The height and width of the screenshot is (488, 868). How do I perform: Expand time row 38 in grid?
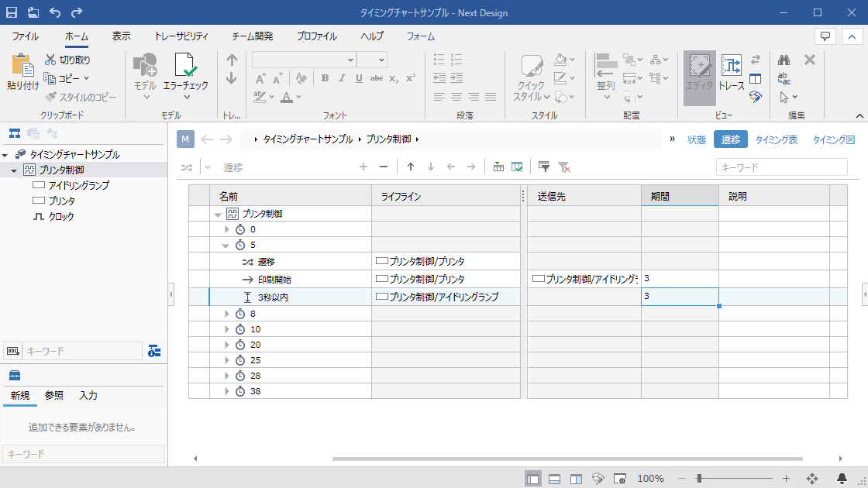coord(226,391)
